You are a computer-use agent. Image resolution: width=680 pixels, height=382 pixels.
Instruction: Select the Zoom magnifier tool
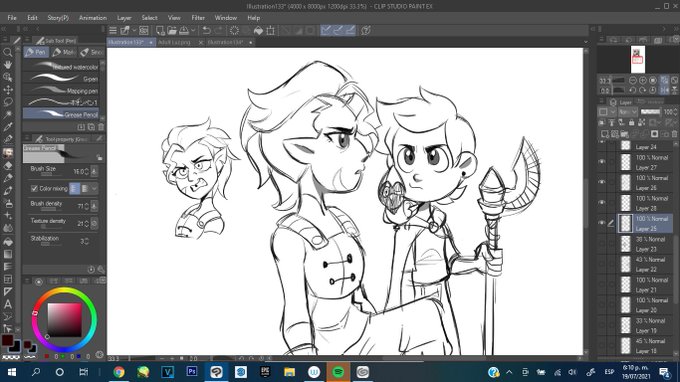point(8,52)
